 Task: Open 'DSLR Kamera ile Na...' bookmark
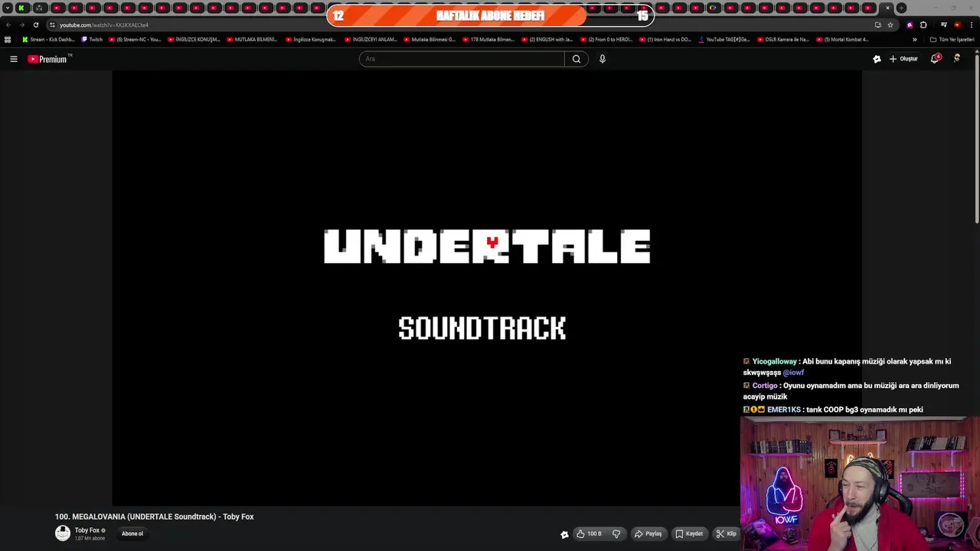click(783, 39)
